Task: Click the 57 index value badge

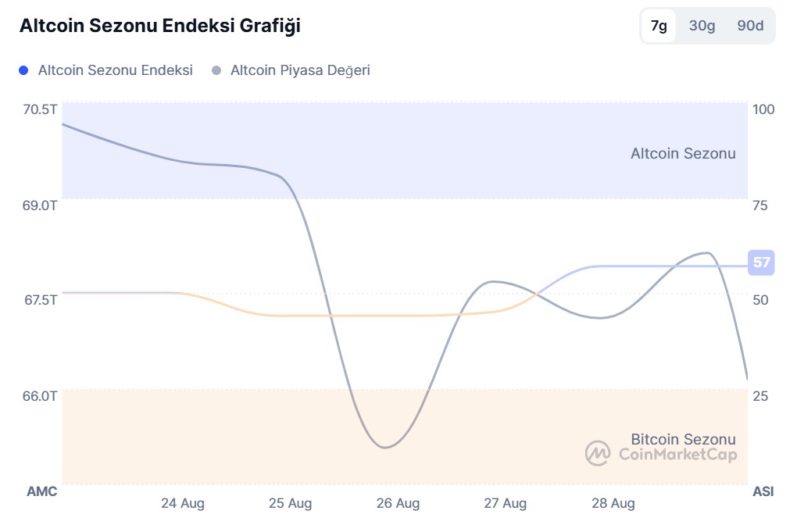Action: (x=761, y=262)
